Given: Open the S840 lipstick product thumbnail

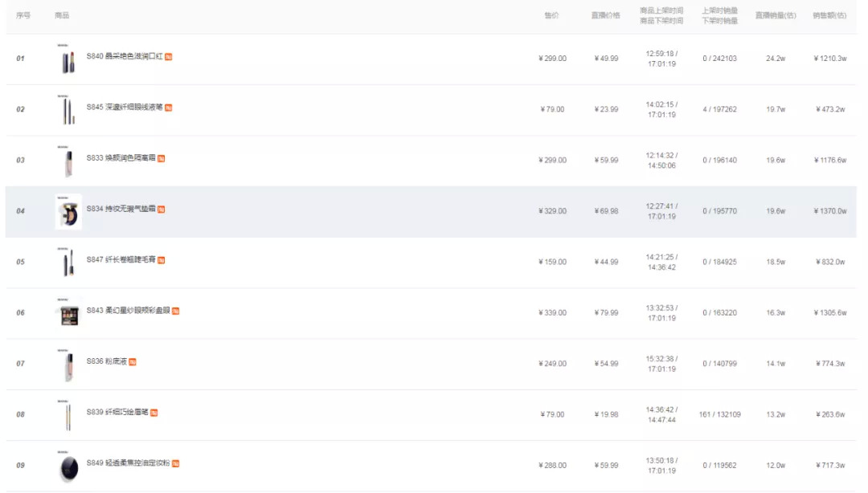Looking at the screenshot, I should [x=68, y=59].
